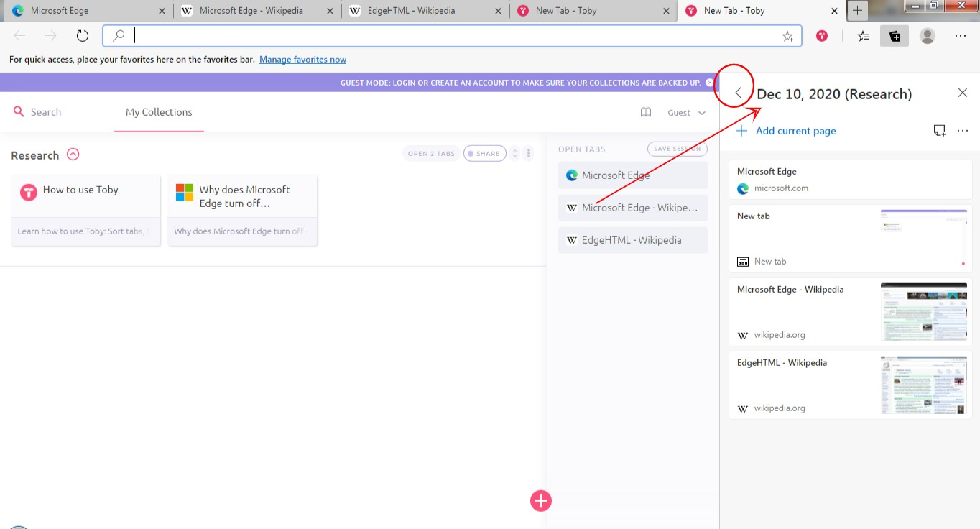Click the Manage favorites now link
This screenshot has height=529, width=980.
pyautogui.click(x=302, y=60)
